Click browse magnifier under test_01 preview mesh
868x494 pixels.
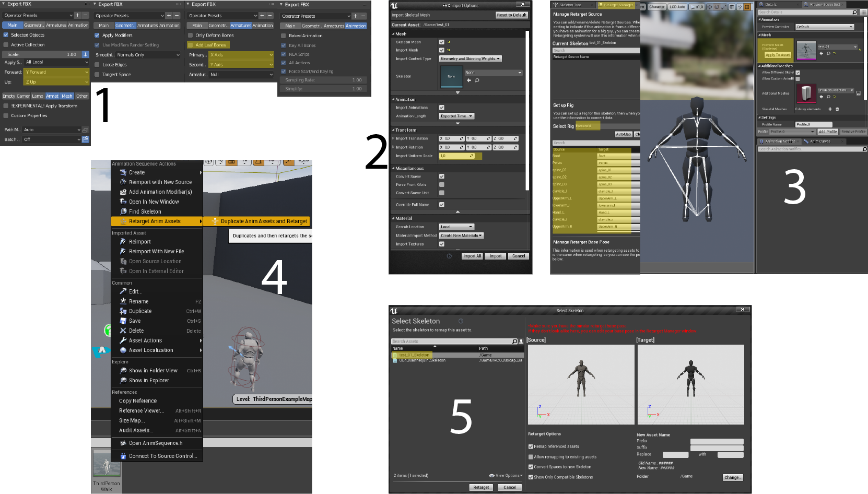pyautogui.click(x=828, y=53)
